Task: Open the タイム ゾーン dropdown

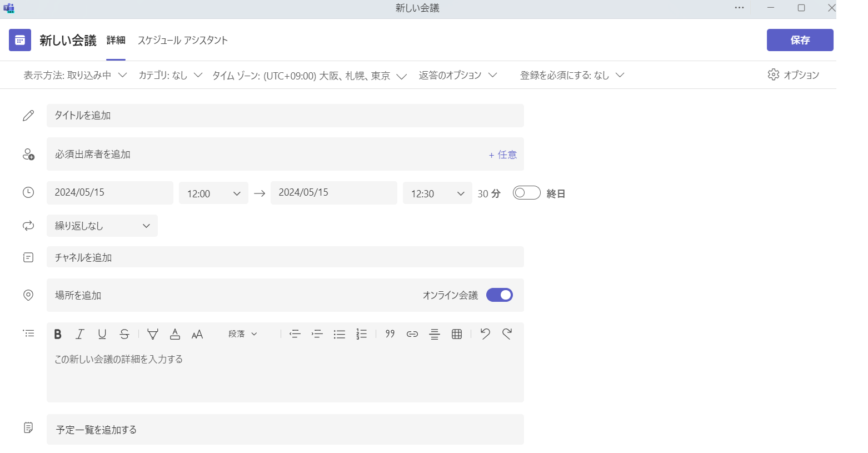Action: (x=310, y=76)
